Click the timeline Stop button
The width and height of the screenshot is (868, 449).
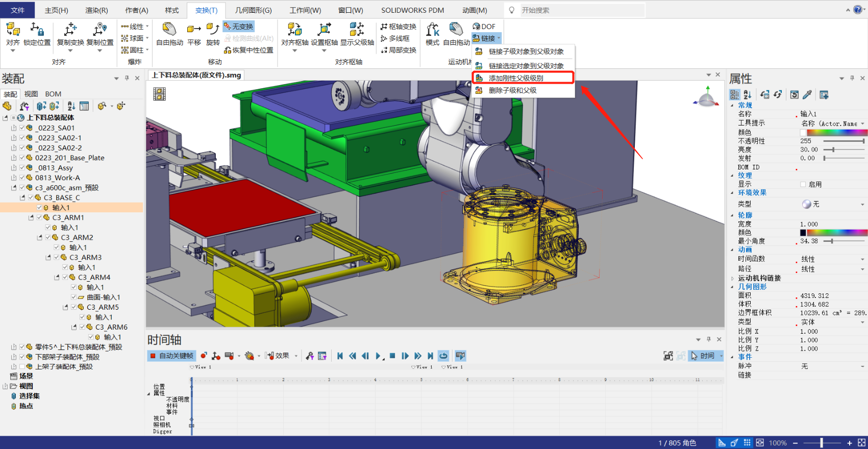click(x=392, y=356)
